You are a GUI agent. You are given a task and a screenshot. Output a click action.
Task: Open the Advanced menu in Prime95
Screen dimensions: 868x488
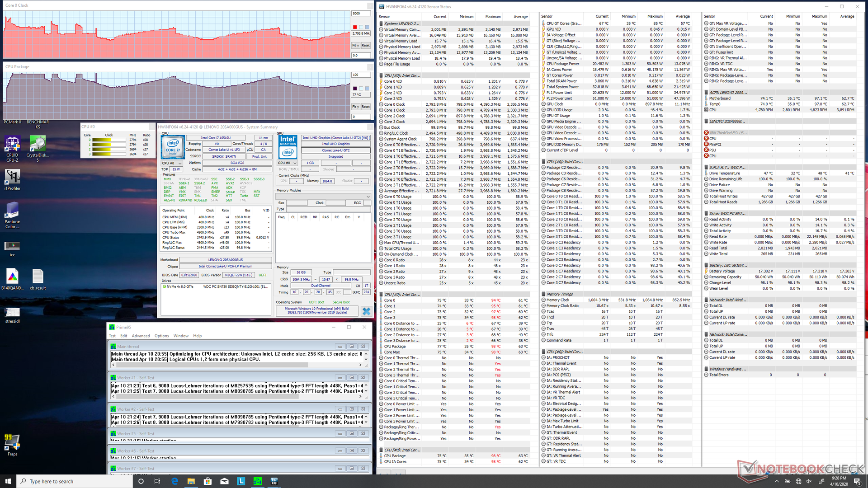tap(141, 336)
